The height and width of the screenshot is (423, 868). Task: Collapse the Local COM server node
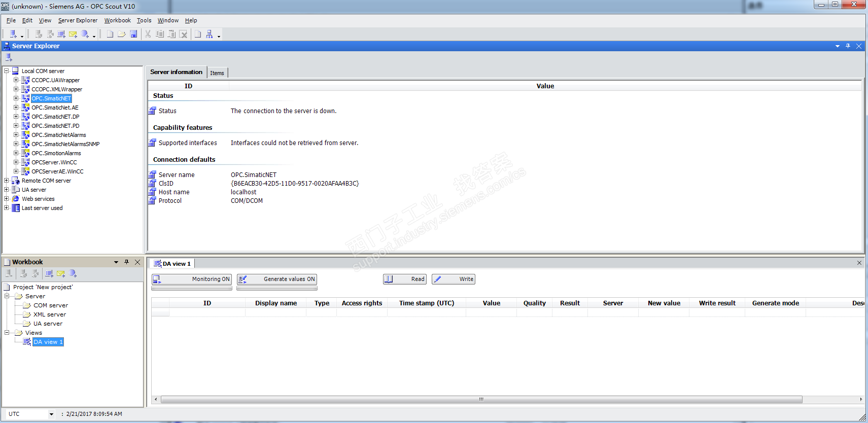tap(7, 71)
